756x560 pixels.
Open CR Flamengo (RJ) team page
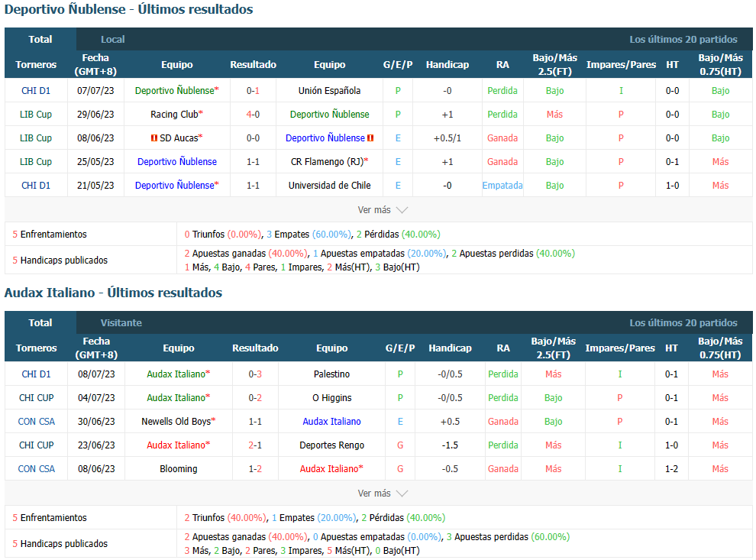coord(327,162)
